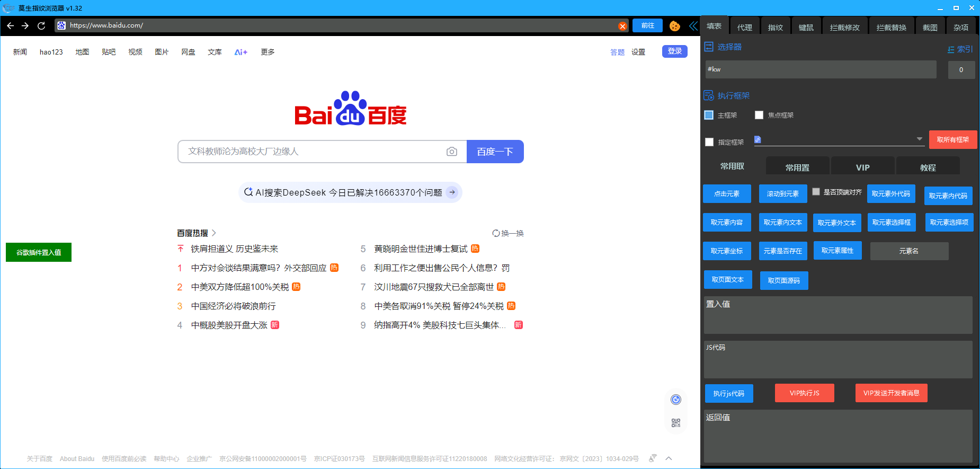Reload the page with refresh icon

(41, 25)
